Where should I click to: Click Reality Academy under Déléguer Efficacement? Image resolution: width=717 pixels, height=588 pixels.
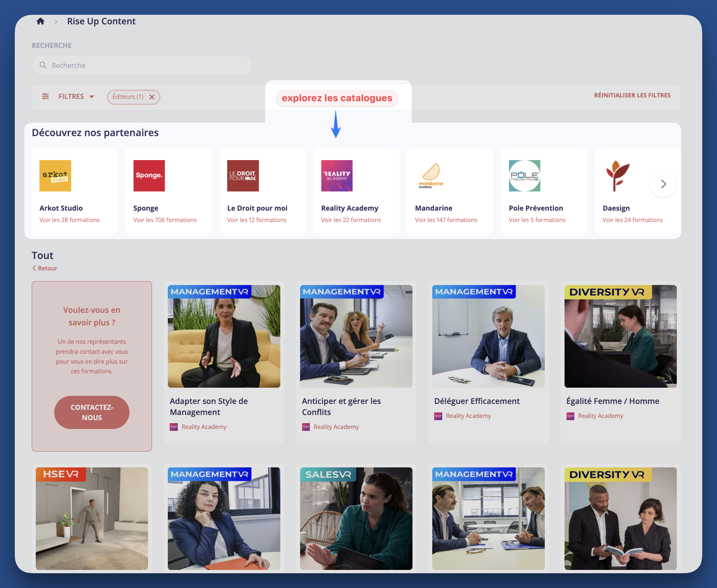[468, 416]
